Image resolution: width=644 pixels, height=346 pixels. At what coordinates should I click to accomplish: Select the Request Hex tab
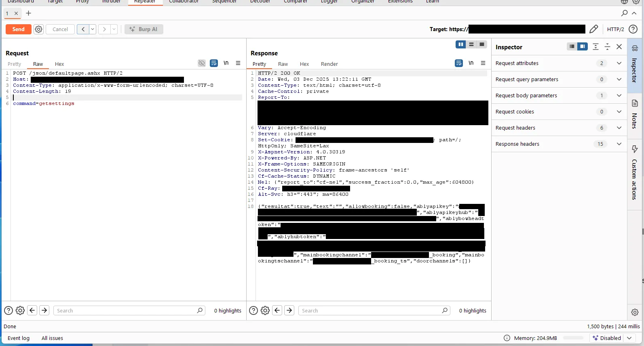pos(59,64)
